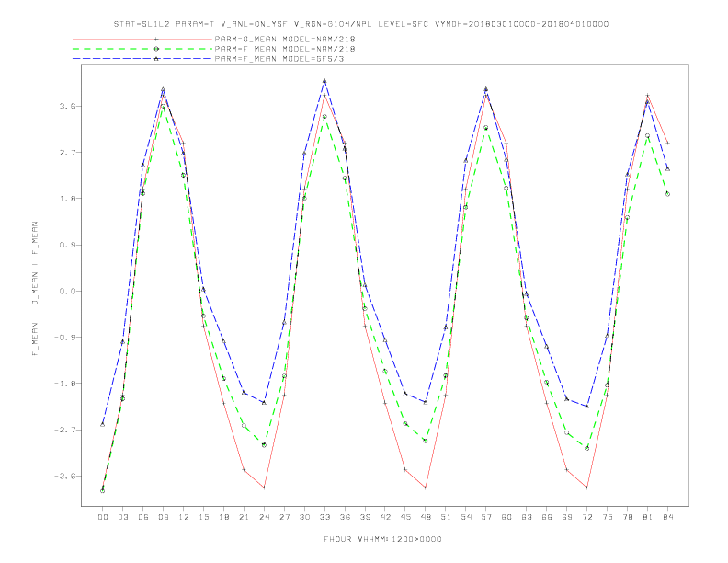Viewport: 728px width, 563px height.
Task: Click x-axis forecast hour 54
Action: pos(466,517)
